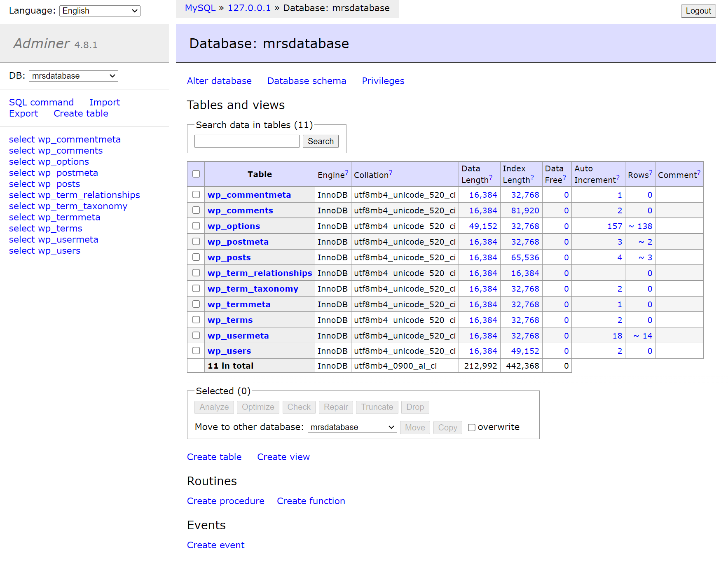728x561 pixels.
Task: Click the Logout button
Action: (x=698, y=11)
